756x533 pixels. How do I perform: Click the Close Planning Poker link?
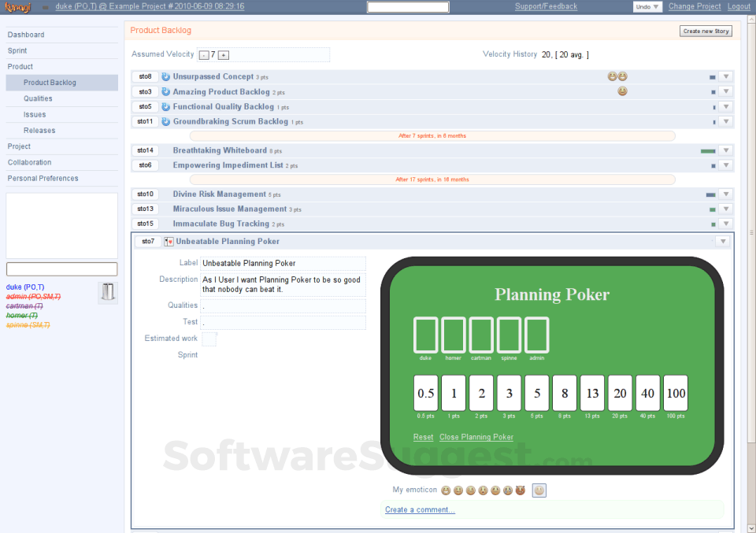(x=476, y=437)
